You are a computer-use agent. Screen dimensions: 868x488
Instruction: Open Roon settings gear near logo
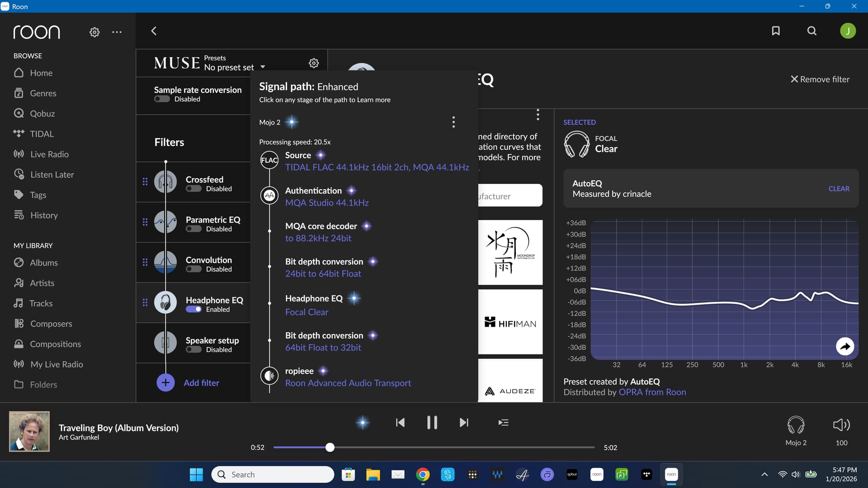[x=94, y=32]
